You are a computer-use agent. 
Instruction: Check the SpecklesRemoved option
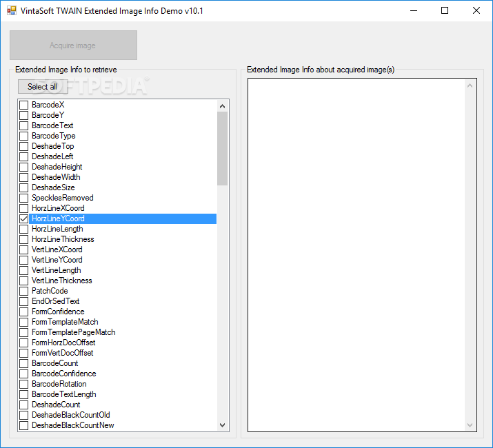(x=24, y=198)
